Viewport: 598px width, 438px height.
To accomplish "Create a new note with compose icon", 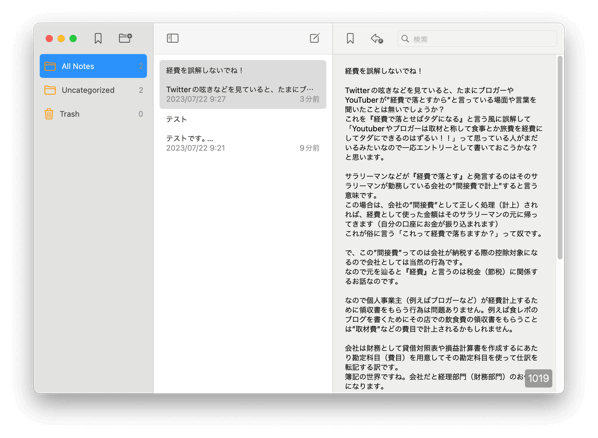I will pyautogui.click(x=315, y=38).
